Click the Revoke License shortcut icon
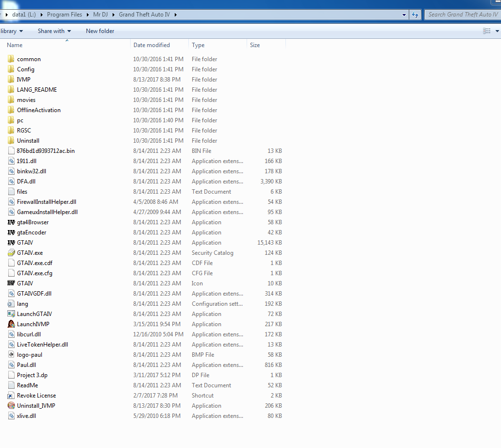 pyautogui.click(x=11, y=395)
